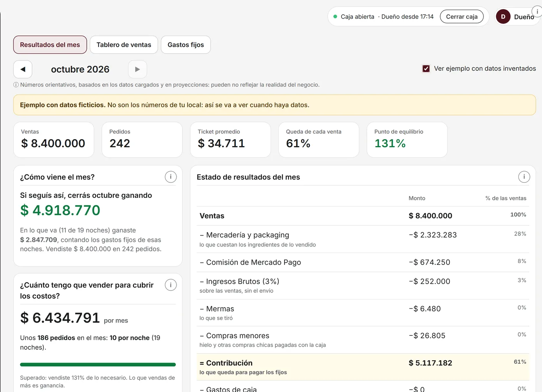Viewport: 542px width, 392px height.
Task: Click the Punto de equilibrio 131% card
Action: pos(407,140)
